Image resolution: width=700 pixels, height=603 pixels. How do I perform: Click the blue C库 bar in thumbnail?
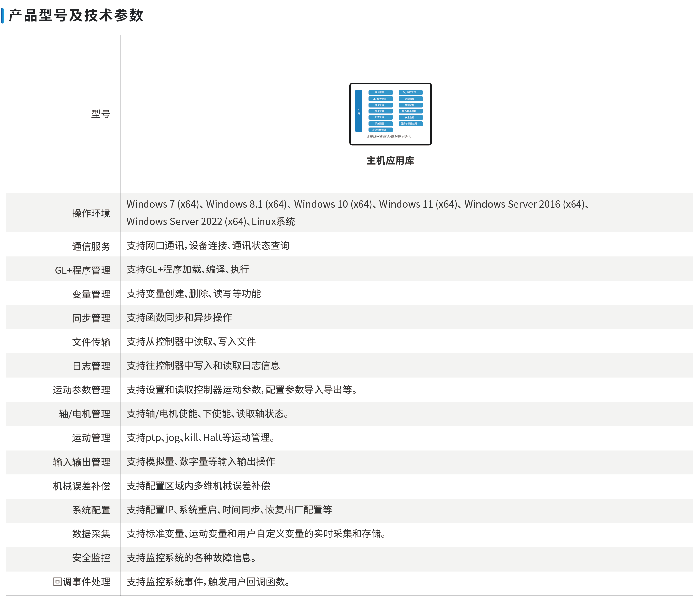(x=359, y=111)
